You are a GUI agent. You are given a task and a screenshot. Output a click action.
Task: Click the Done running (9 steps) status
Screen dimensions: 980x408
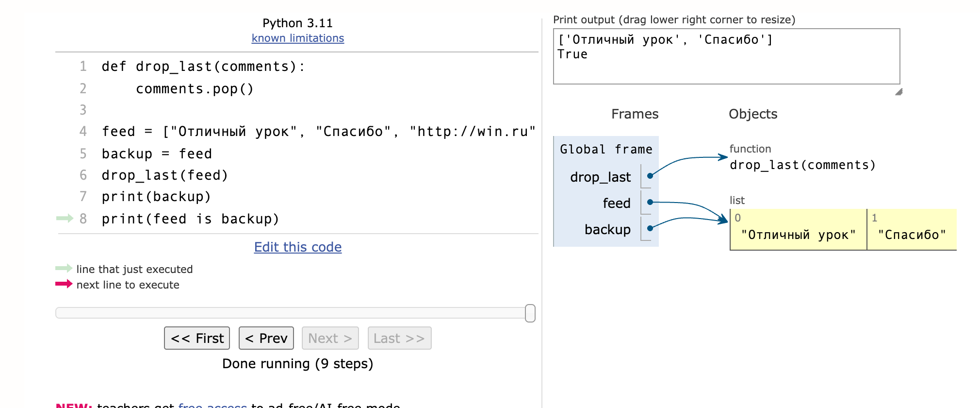click(x=297, y=363)
